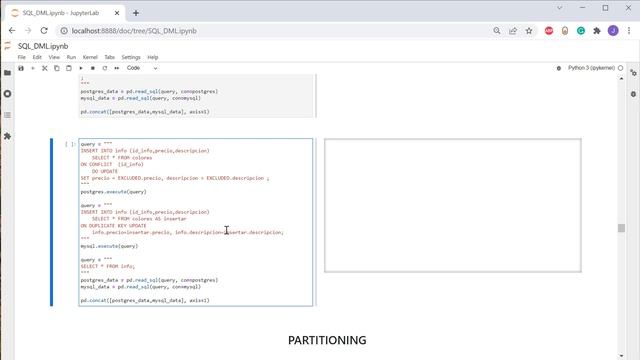Click the active cell's empty execution prompt [ ]:
Screen dimensions: 640x360
point(70,144)
